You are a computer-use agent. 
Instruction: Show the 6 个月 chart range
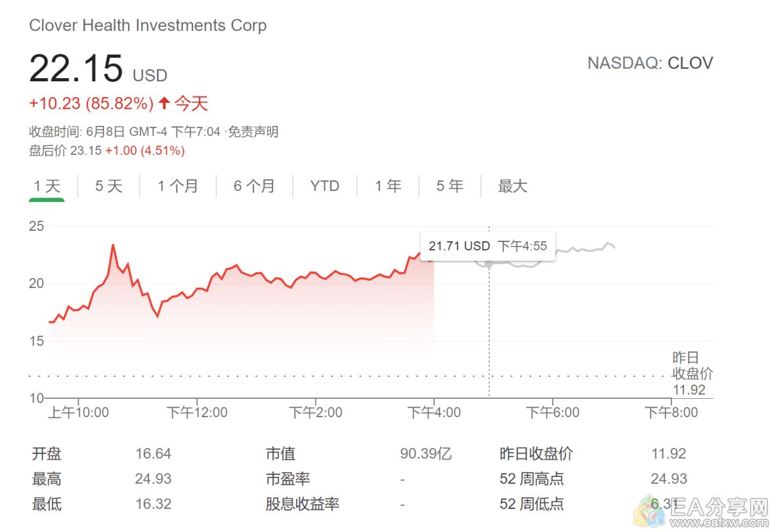click(x=254, y=186)
